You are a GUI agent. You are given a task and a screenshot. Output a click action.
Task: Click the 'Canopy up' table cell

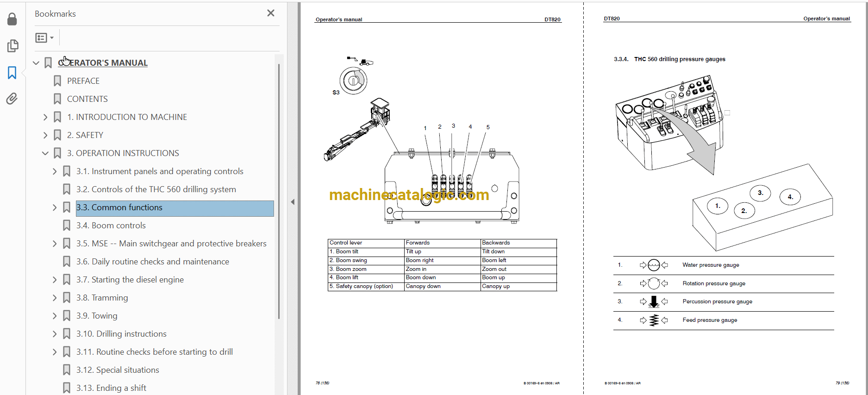(518, 287)
